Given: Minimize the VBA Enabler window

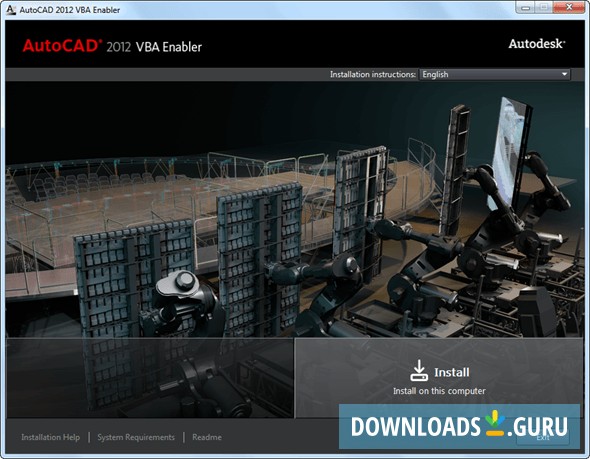Looking at the screenshot, I should 526,7.
